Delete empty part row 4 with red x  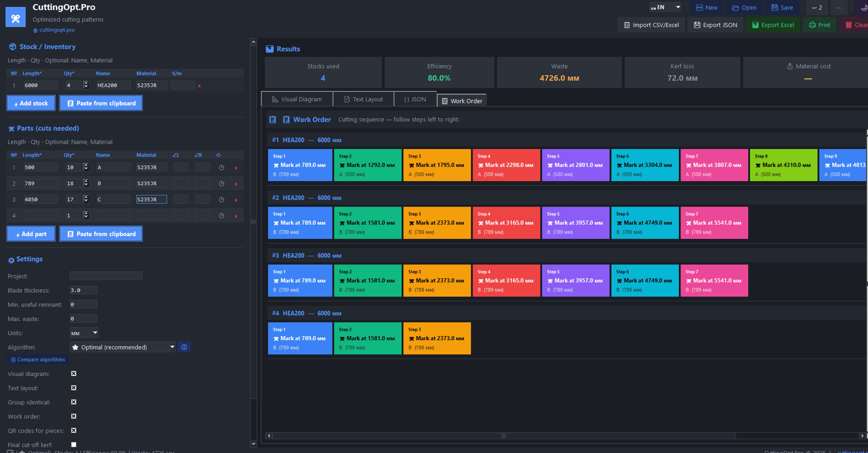[236, 216]
